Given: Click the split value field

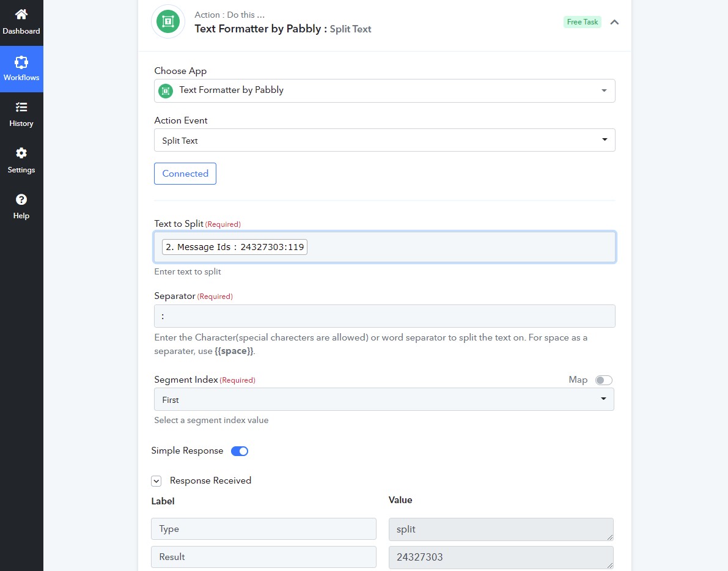Looking at the screenshot, I should click(x=501, y=529).
